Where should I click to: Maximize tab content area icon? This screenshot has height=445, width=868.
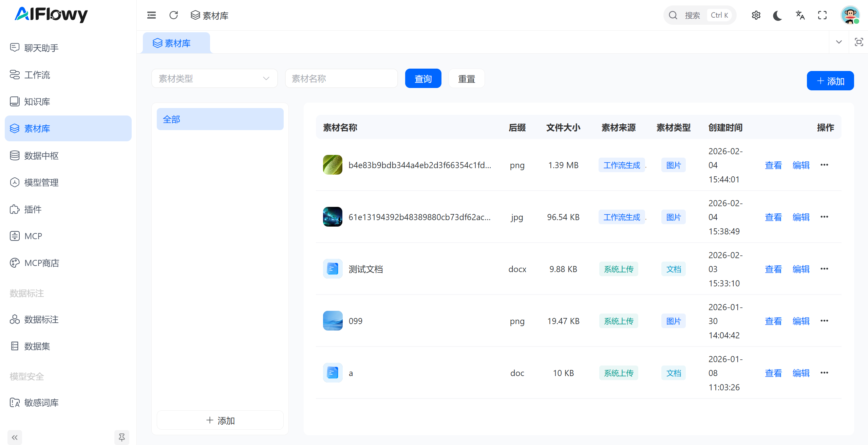coord(858,42)
